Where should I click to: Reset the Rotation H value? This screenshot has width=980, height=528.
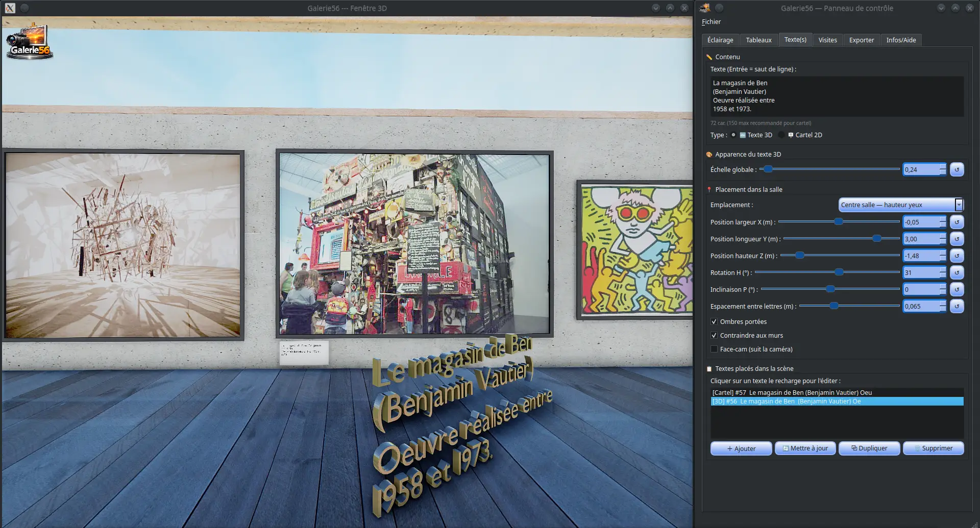[x=957, y=272]
